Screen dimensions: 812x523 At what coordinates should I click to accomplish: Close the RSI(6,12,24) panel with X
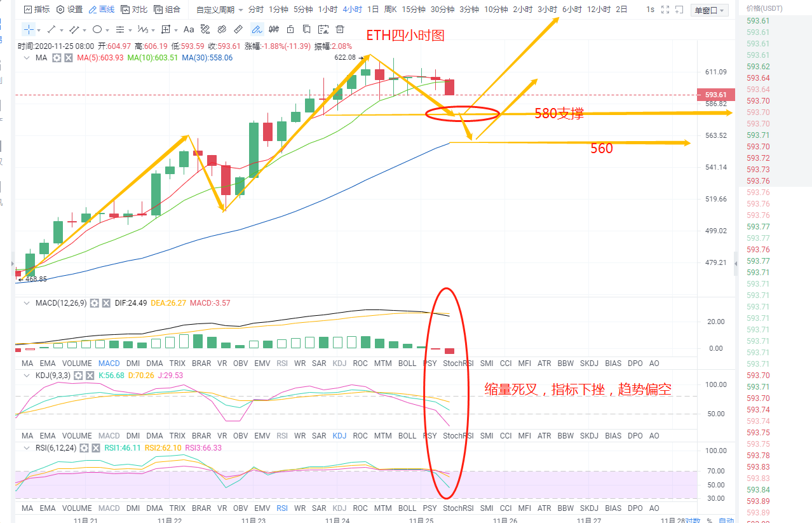click(x=96, y=448)
